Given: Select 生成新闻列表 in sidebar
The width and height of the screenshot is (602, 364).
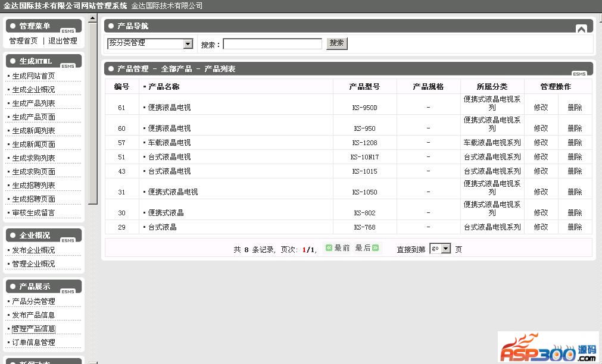Looking at the screenshot, I should (33, 131).
